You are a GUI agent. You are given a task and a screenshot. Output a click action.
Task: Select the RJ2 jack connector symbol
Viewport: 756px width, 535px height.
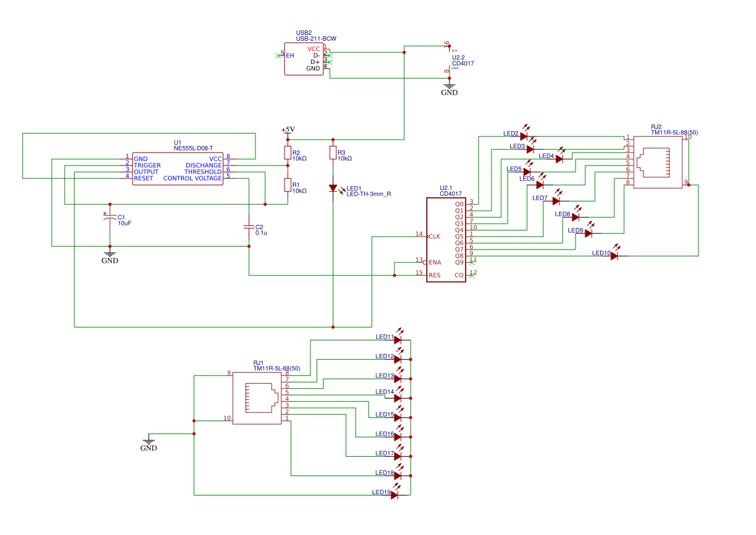pos(658,162)
